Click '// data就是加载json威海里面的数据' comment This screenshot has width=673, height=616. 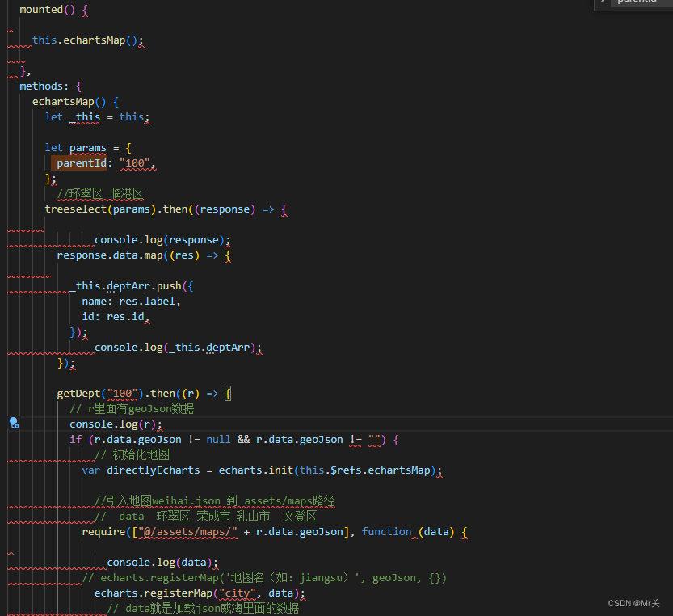pos(203,608)
